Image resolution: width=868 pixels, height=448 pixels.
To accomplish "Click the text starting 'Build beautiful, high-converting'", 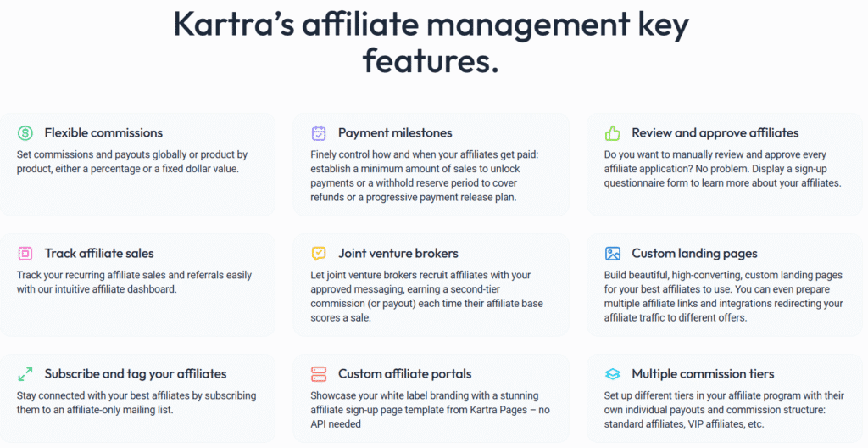I will point(724,296).
